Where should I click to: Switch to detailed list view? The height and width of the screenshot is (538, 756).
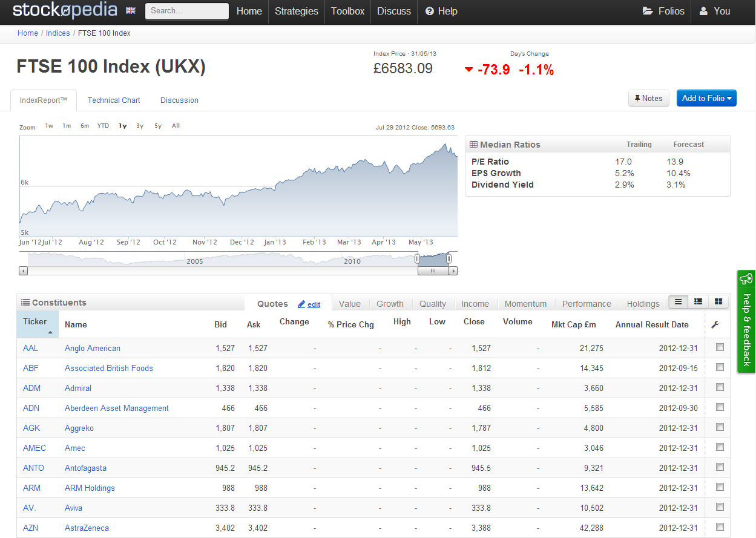point(698,301)
